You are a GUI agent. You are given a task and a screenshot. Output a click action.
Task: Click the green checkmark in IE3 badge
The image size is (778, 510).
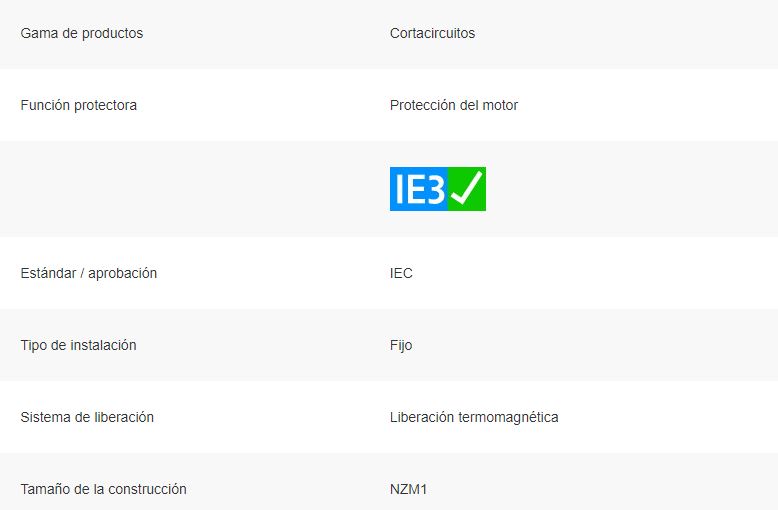[x=467, y=189]
